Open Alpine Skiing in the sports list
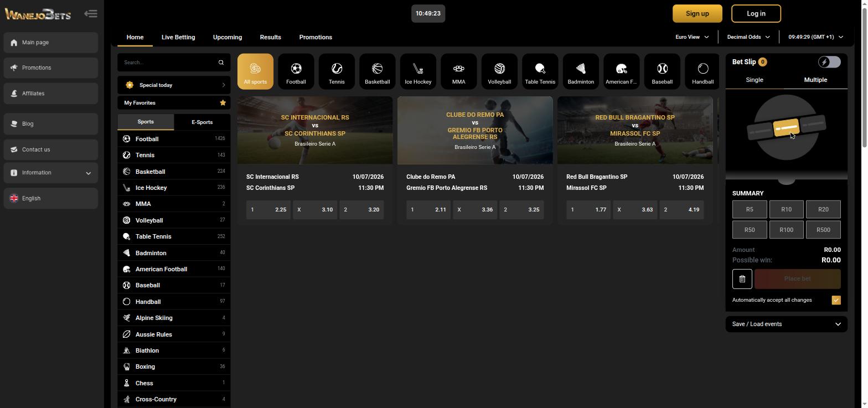Screen dimensions: 868x408 tap(174, 318)
